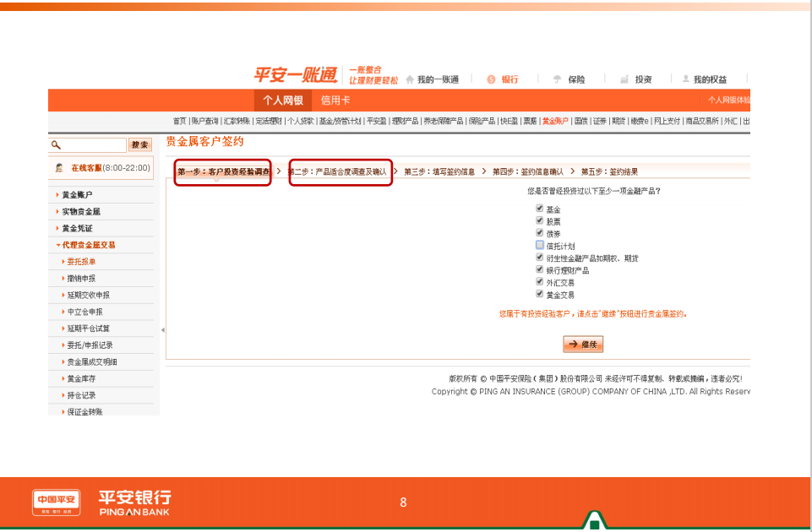The height and width of the screenshot is (532, 812).
Task: Click the 平安一账通 logo
Action: click(x=295, y=75)
